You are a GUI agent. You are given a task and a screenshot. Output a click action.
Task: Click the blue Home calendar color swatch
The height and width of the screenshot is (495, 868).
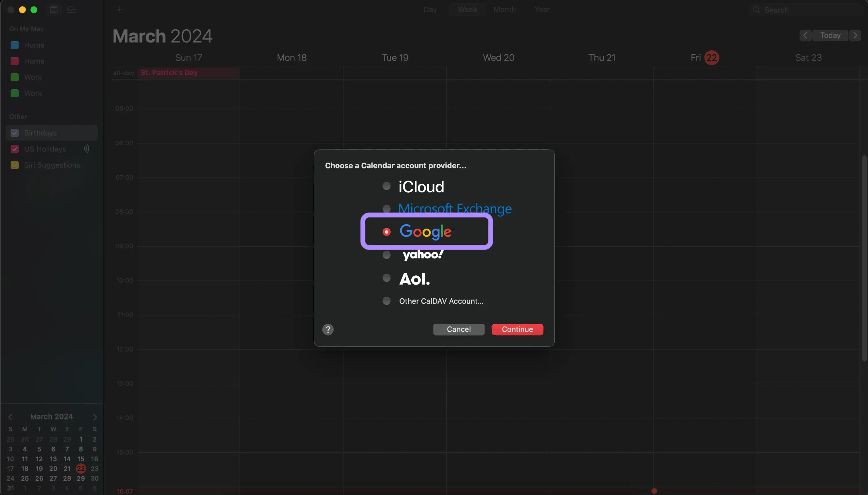point(15,45)
